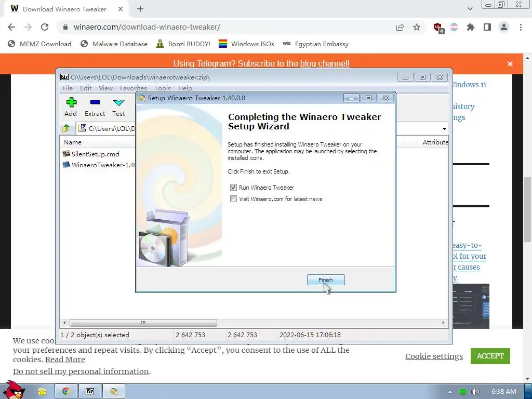Click the winaero.com address bar
The width and height of the screenshot is (532, 399).
[224, 27]
